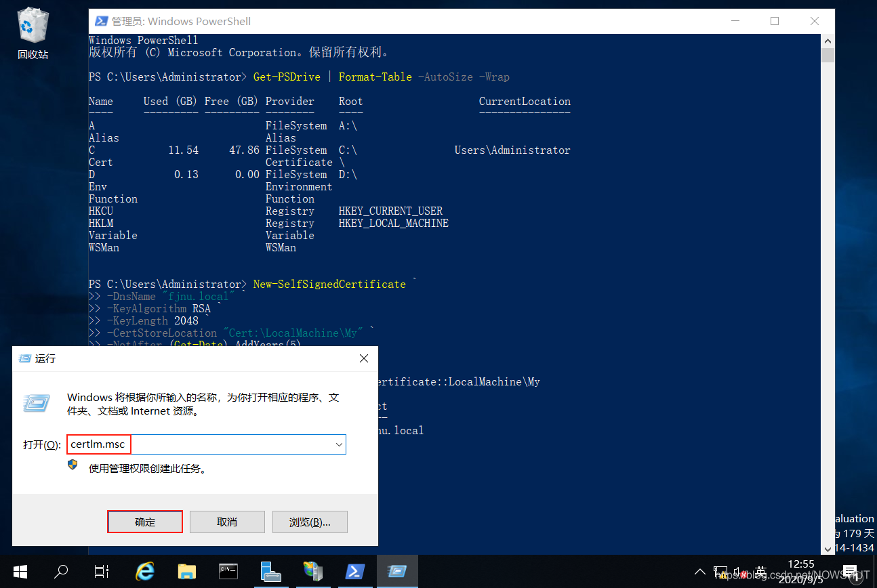877x588 pixels.
Task: Open the Recycle Bin desktop icon
Action: (33, 26)
